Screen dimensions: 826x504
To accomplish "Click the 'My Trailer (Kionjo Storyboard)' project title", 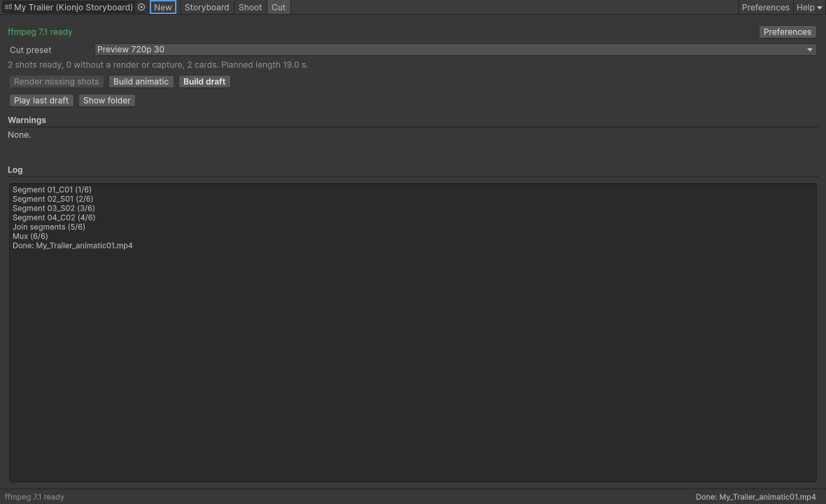I will (x=73, y=8).
